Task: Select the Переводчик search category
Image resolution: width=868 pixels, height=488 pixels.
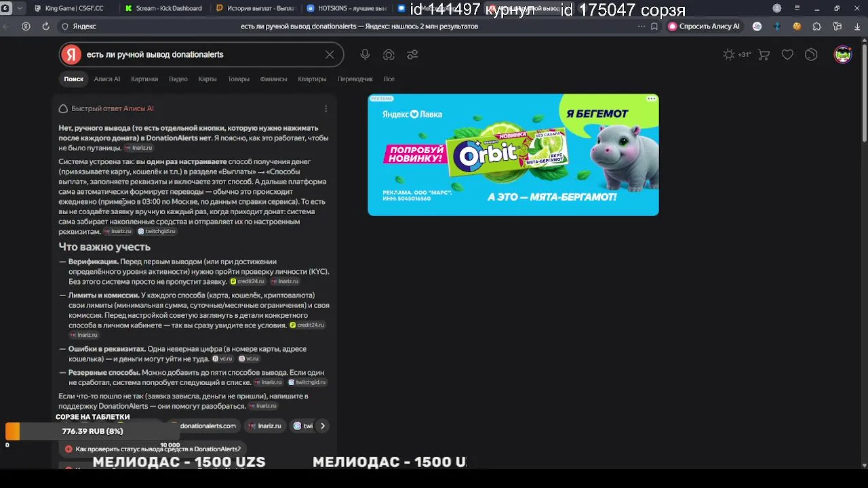Action: (355, 79)
